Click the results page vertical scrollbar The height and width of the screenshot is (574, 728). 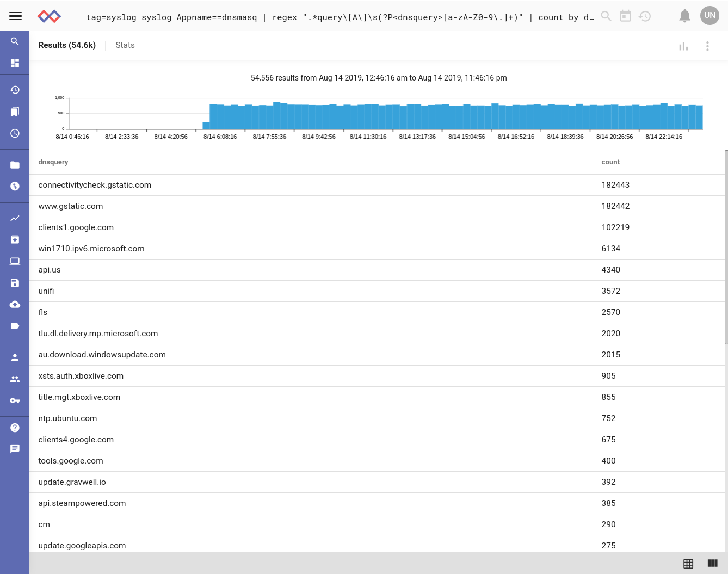click(x=726, y=248)
